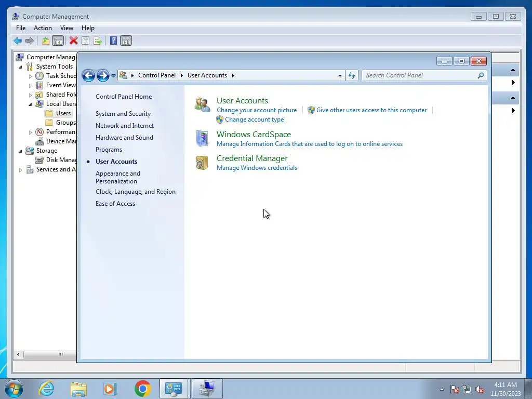Screen dimensions: 532x399
Task: Click the Windows CardSpace icon
Action: (202, 138)
